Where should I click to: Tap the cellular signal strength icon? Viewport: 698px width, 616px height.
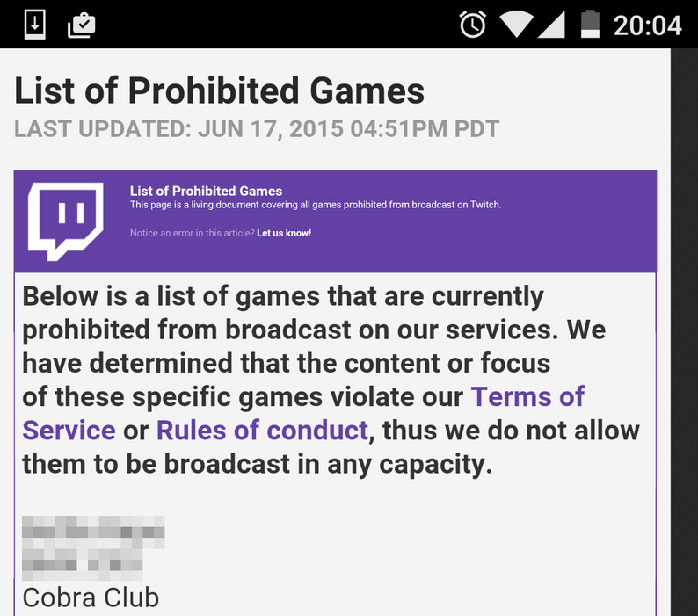pos(549,25)
